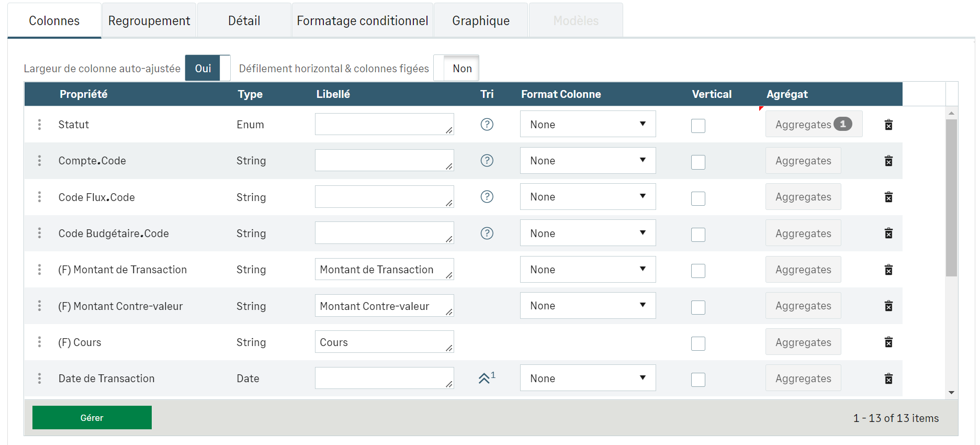Expand Format Colonne dropdown for Code Flux.Code
This screenshot has height=445, width=980.
pyautogui.click(x=587, y=197)
